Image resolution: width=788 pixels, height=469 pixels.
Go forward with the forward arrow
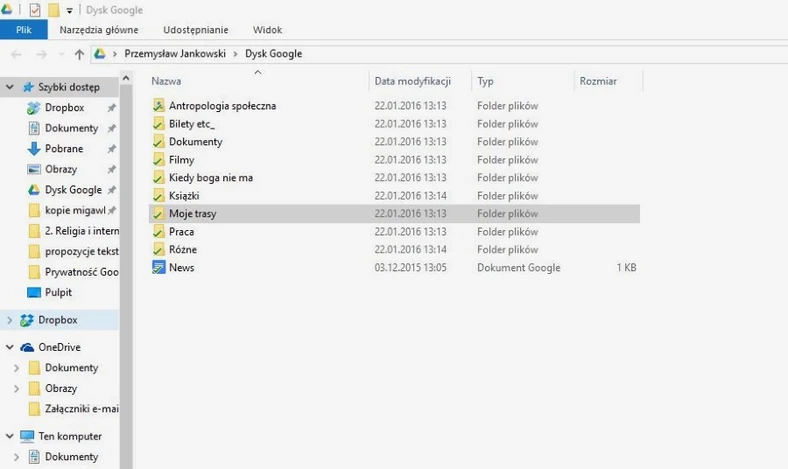coord(41,54)
